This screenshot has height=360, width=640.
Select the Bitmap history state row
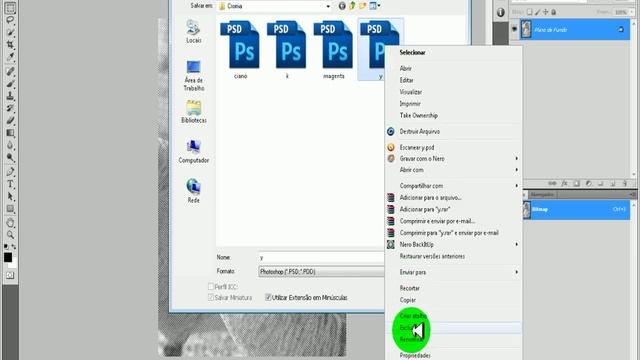(576, 209)
